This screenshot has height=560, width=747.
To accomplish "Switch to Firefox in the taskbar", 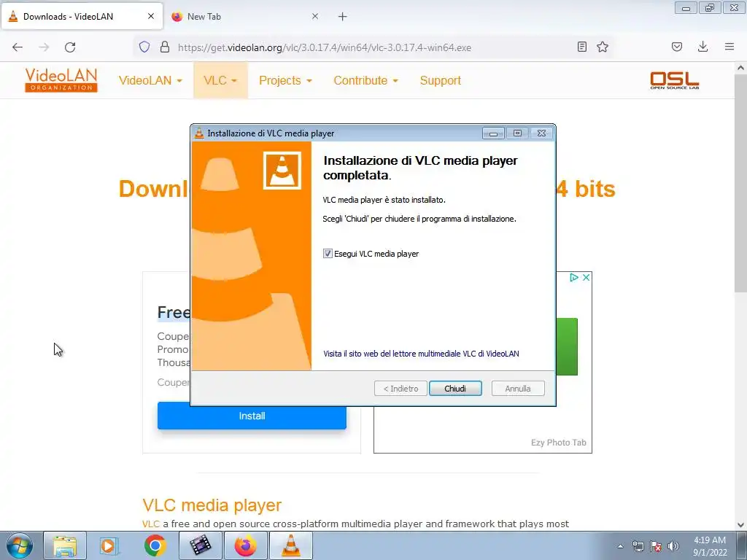I will point(245,545).
